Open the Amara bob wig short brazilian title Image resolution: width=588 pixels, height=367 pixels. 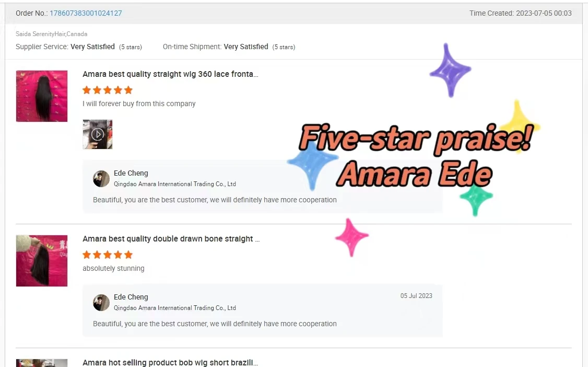click(170, 362)
